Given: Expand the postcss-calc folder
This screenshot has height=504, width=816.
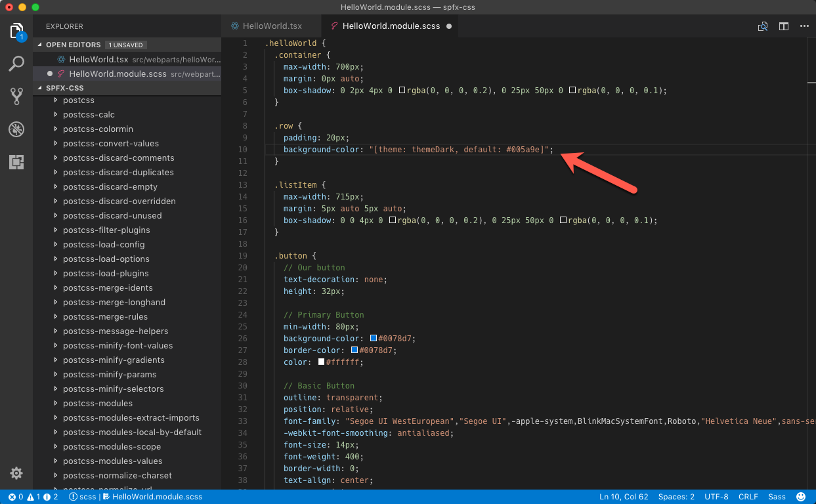Looking at the screenshot, I should tap(89, 115).
